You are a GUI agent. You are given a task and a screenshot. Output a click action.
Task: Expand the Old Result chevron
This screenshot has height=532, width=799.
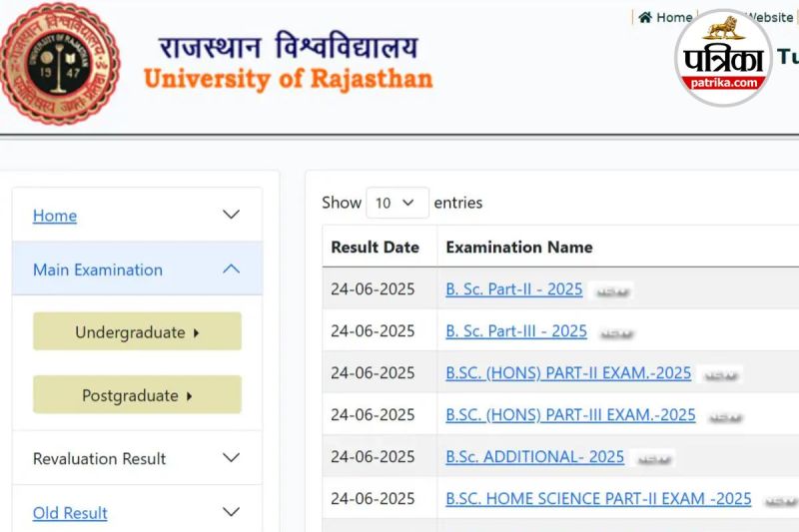pos(231,512)
